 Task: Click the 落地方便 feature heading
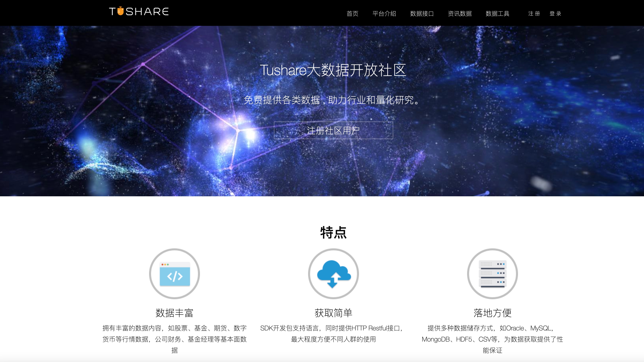click(492, 313)
